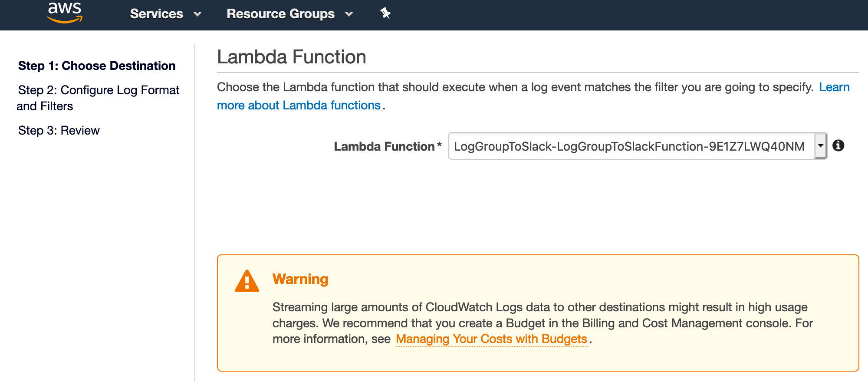Image resolution: width=868 pixels, height=382 pixels.
Task: Expand the Services chevron arrow
Action: [197, 14]
